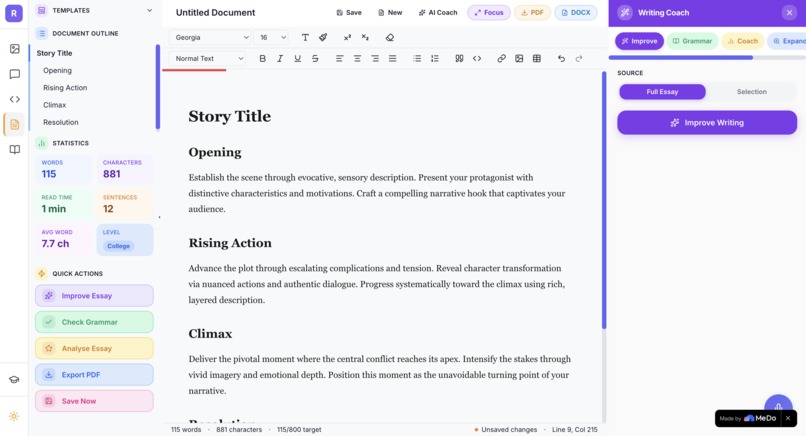Go to Rising Action in outline
Image resolution: width=806 pixels, height=436 pixels.
tap(65, 88)
